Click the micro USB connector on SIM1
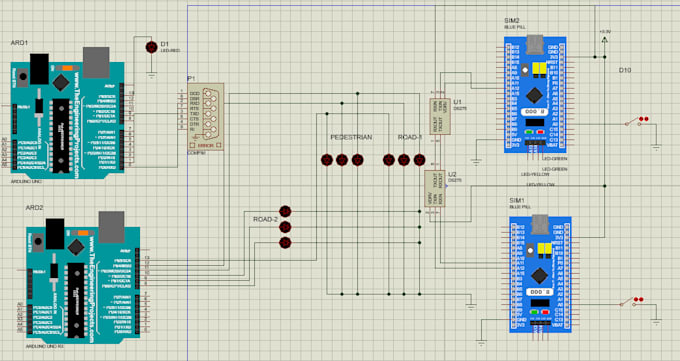The width and height of the screenshot is (680, 361). [540, 225]
